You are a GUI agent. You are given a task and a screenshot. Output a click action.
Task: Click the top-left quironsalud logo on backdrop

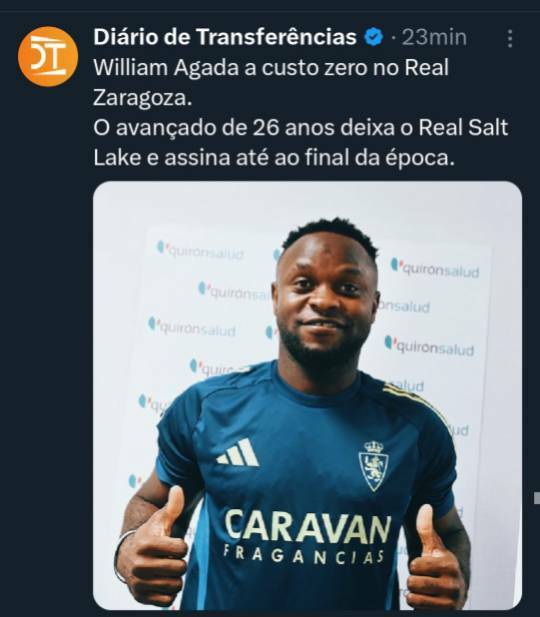click(201, 251)
